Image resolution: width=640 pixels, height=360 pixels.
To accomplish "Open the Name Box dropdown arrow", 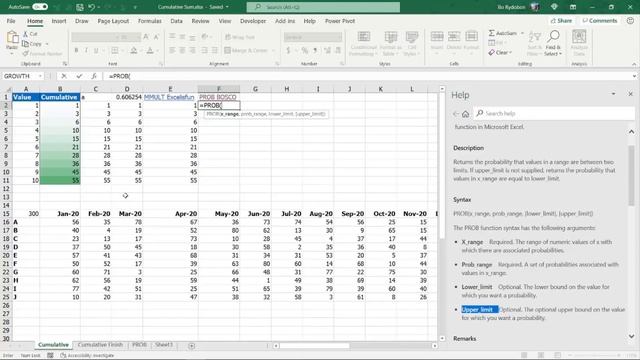I will (x=40, y=76).
